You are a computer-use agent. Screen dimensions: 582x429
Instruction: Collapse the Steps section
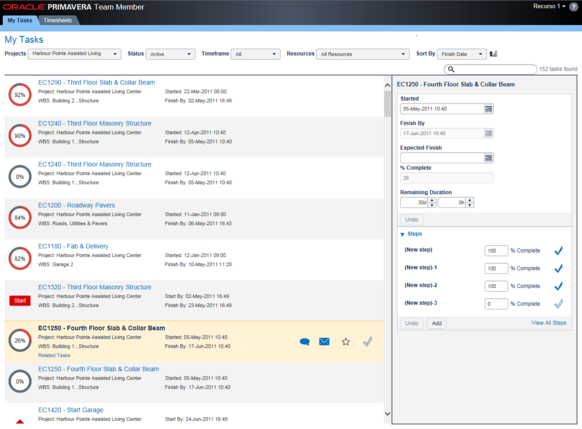(402, 234)
